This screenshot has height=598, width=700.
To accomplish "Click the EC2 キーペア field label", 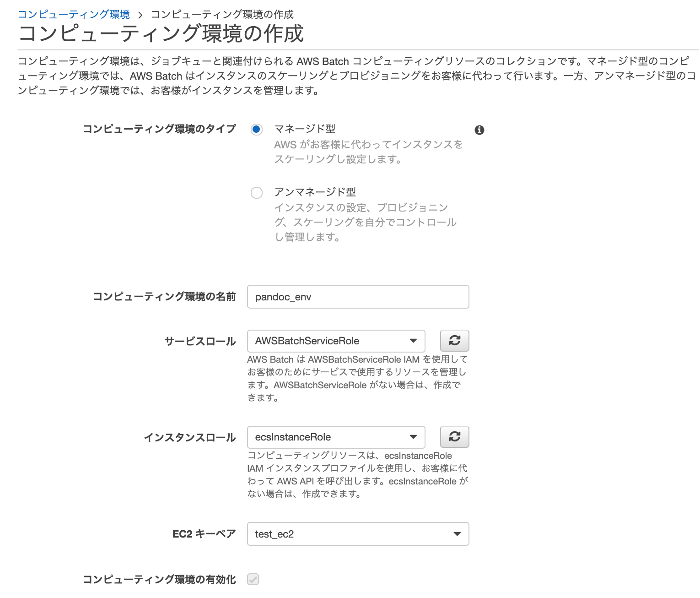I will click(x=204, y=534).
